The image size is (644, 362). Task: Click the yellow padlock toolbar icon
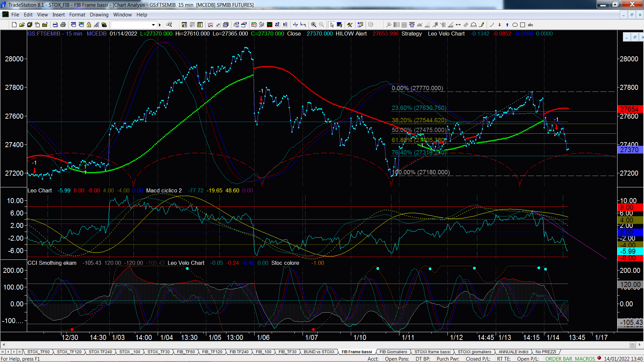coord(89,25)
